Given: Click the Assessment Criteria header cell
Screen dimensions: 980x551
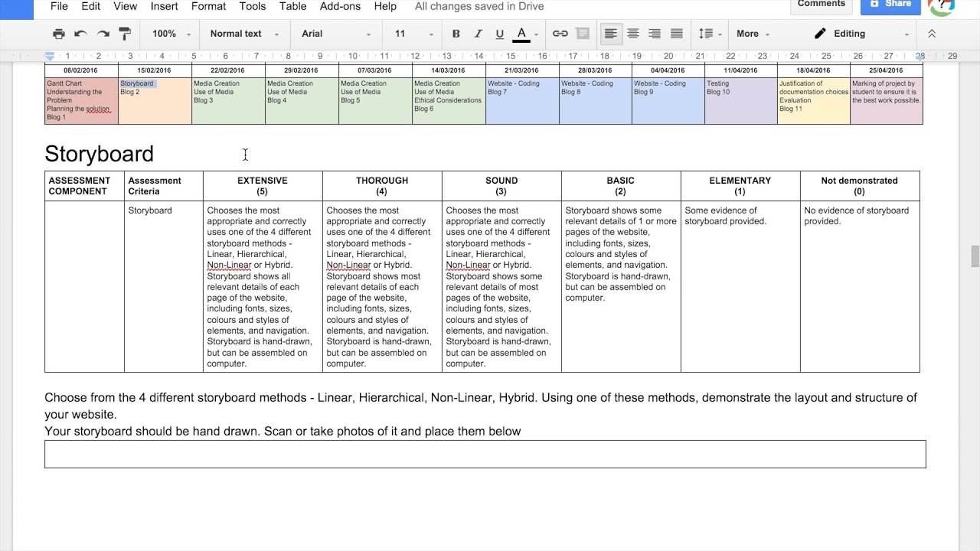Looking at the screenshot, I should 164,186.
